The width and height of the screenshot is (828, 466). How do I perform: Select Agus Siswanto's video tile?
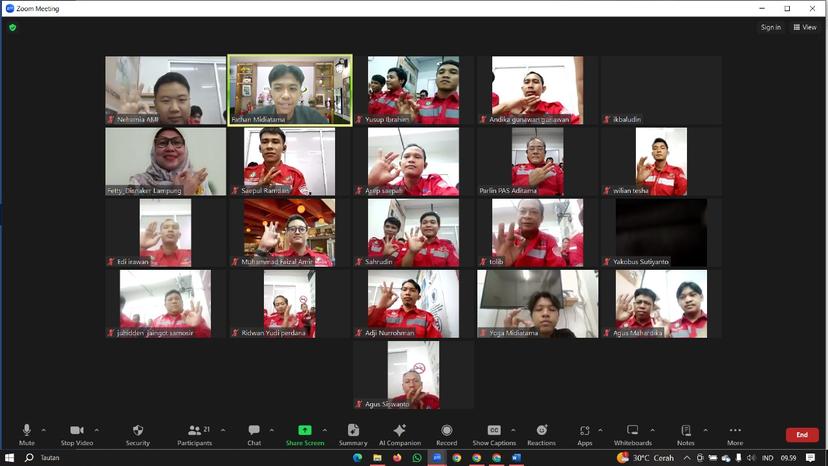413,375
